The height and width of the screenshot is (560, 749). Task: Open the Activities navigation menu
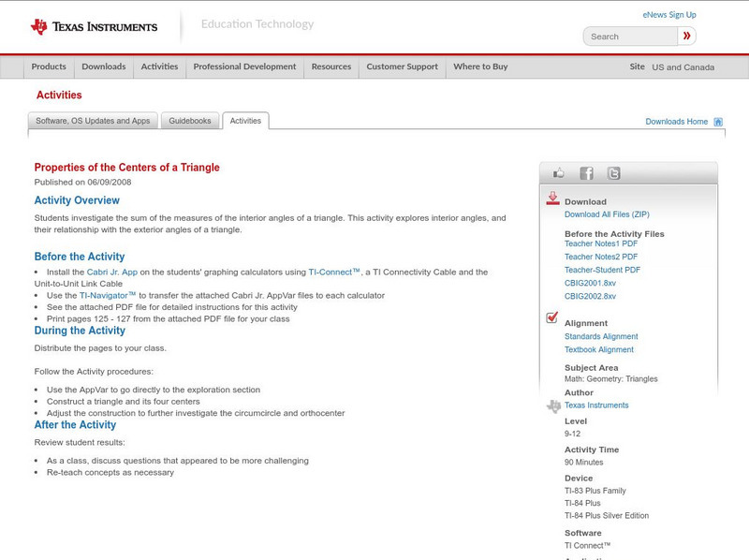pyautogui.click(x=159, y=66)
